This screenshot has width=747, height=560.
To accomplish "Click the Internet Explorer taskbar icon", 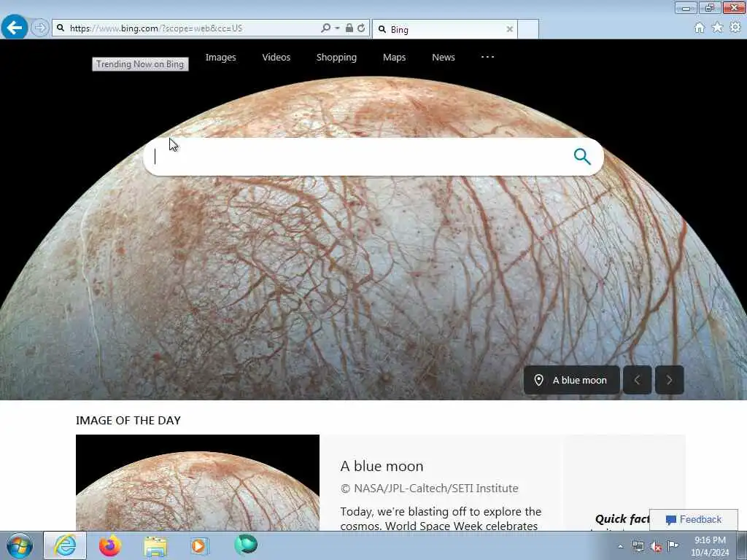I will tap(65, 545).
